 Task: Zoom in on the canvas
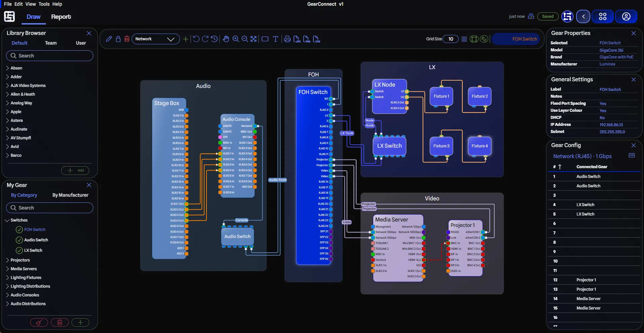236,39
